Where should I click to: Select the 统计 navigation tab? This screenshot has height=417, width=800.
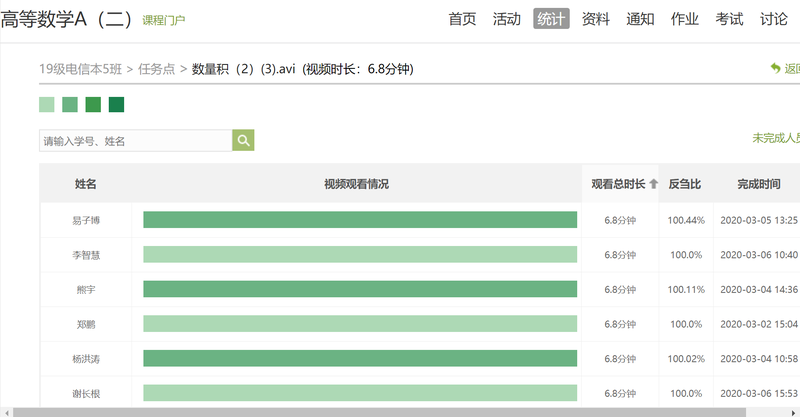(x=551, y=19)
